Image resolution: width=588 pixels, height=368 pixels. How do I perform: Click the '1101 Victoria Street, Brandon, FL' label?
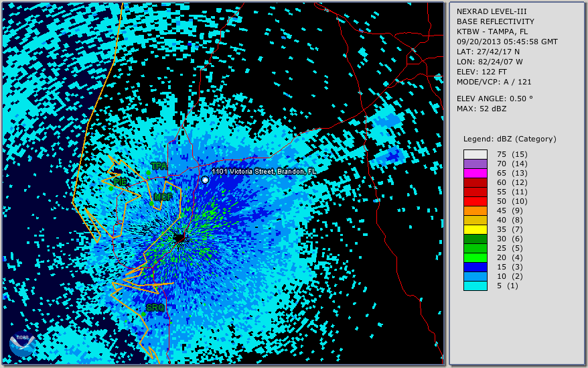point(264,172)
